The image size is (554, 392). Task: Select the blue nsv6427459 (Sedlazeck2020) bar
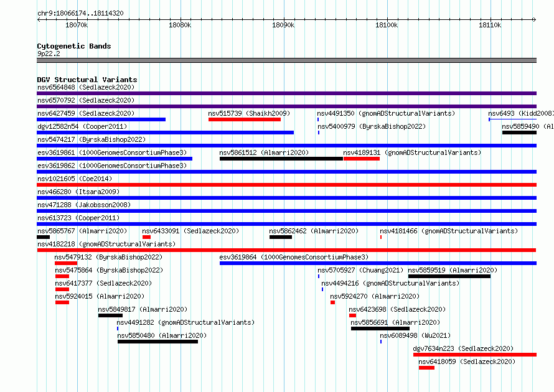[x=101, y=119]
